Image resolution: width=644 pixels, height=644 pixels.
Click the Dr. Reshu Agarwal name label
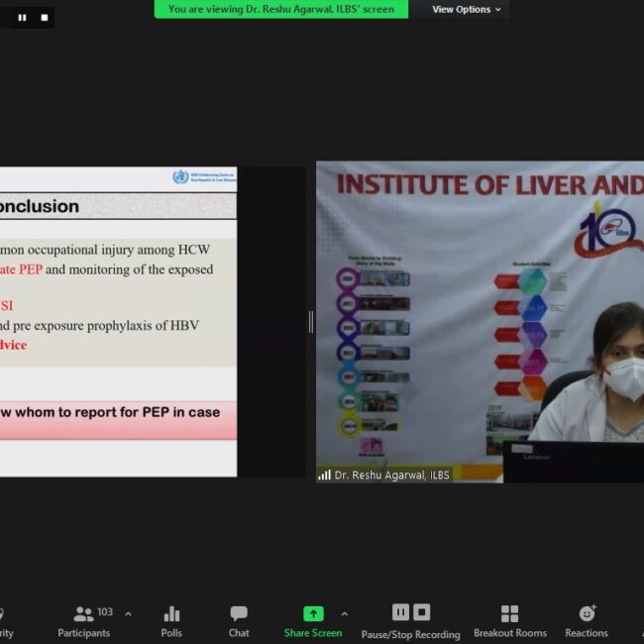(x=391, y=476)
